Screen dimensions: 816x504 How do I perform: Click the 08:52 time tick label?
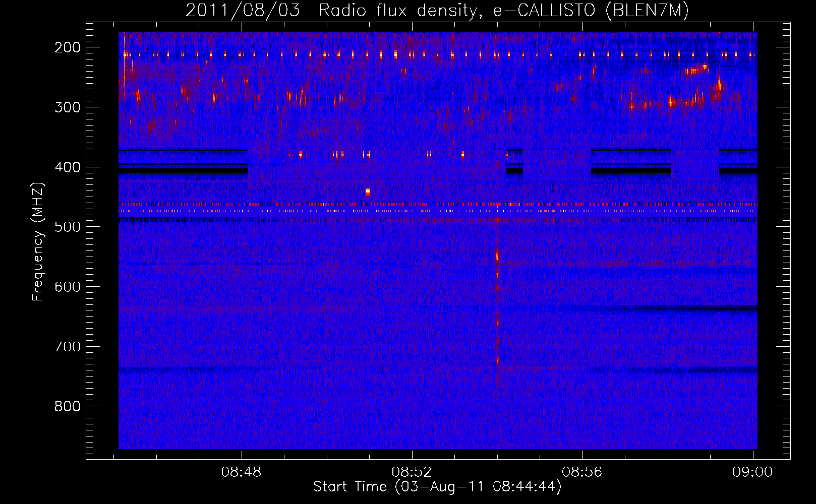pyautogui.click(x=412, y=472)
